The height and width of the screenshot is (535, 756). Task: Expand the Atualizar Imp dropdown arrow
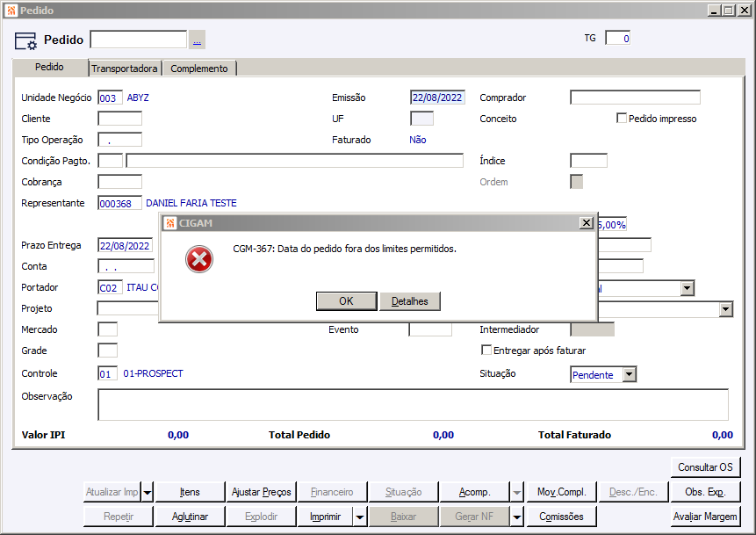coord(148,492)
